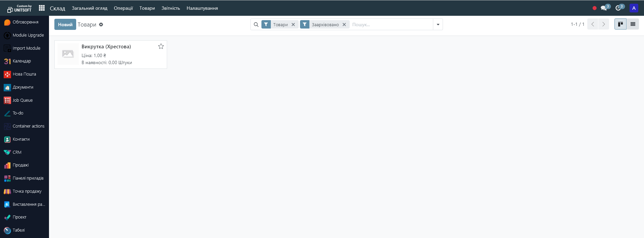Open the apps grid menu icon
Viewport: 644px width, 238px height.
click(42, 8)
